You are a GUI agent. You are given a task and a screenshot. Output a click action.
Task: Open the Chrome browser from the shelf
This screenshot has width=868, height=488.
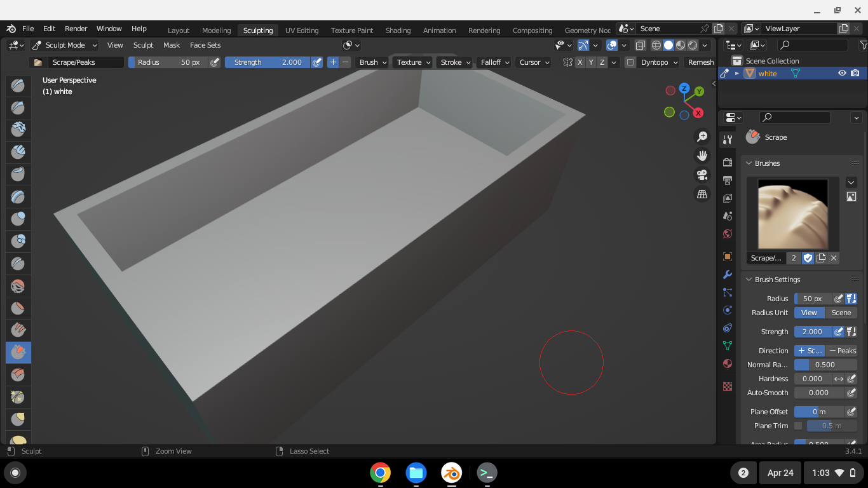coord(381,473)
